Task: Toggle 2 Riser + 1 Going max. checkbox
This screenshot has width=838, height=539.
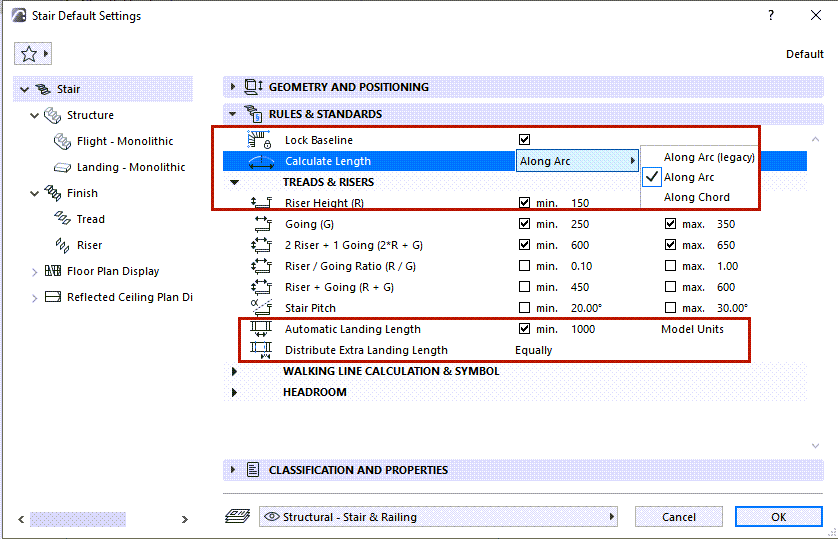Action: (670, 245)
